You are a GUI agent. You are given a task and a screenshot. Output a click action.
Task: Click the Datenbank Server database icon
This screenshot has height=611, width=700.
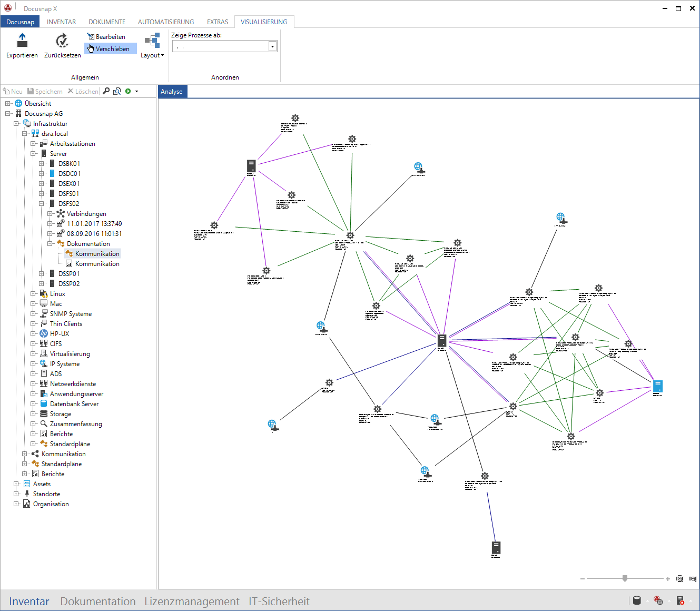pos(44,404)
